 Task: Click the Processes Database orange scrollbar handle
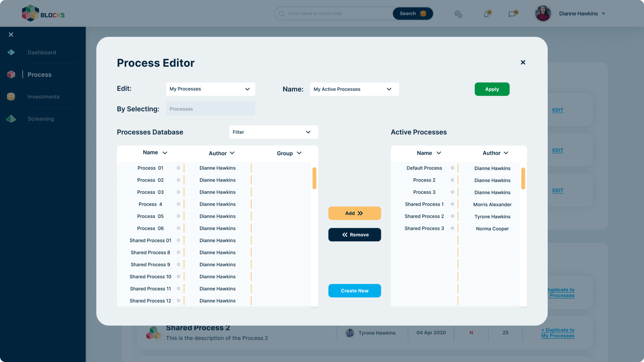point(314,178)
